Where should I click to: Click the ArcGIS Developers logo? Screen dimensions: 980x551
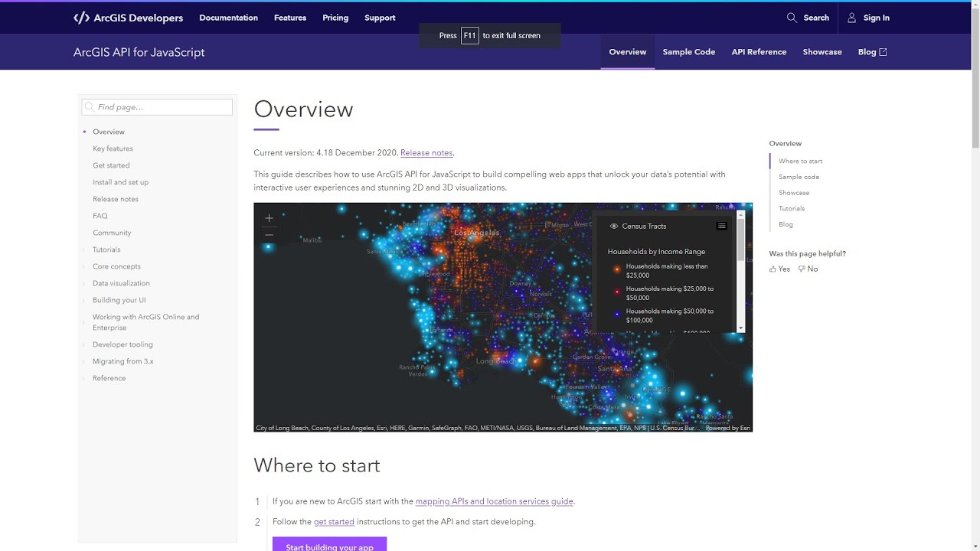(x=128, y=18)
